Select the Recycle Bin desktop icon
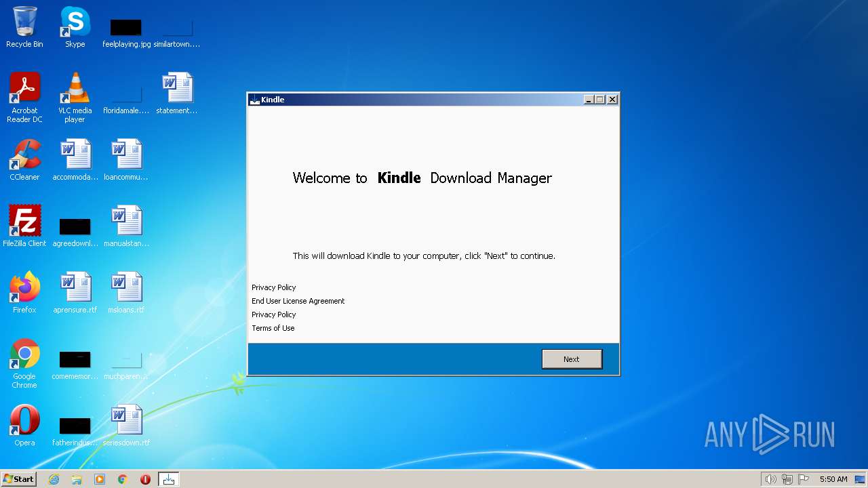Image resolution: width=868 pixels, height=488 pixels. [x=24, y=27]
